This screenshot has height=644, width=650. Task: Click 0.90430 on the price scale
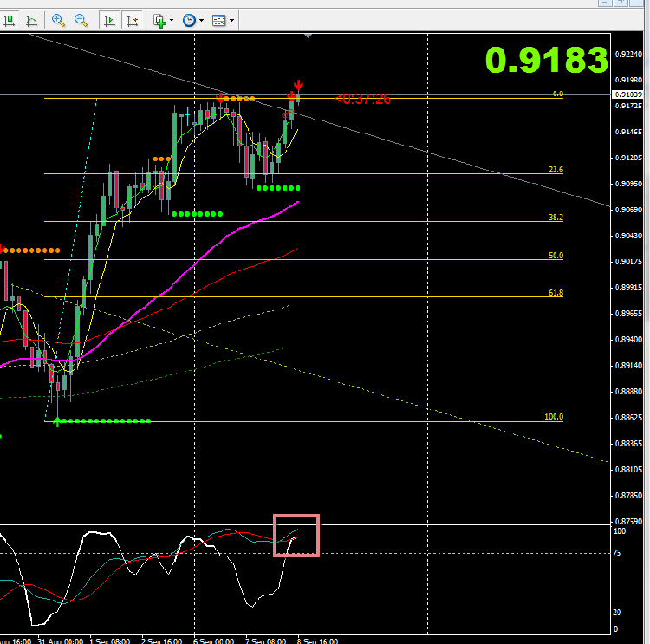click(628, 236)
